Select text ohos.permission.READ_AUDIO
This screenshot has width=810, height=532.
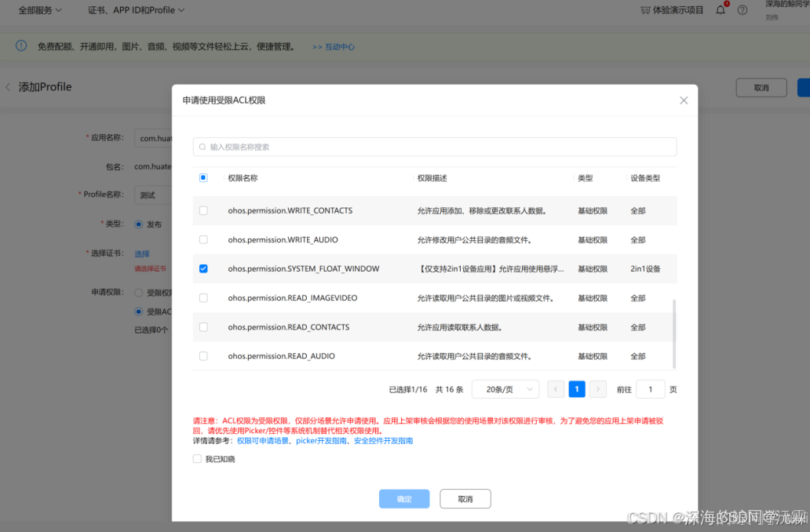click(x=282, y=356)
